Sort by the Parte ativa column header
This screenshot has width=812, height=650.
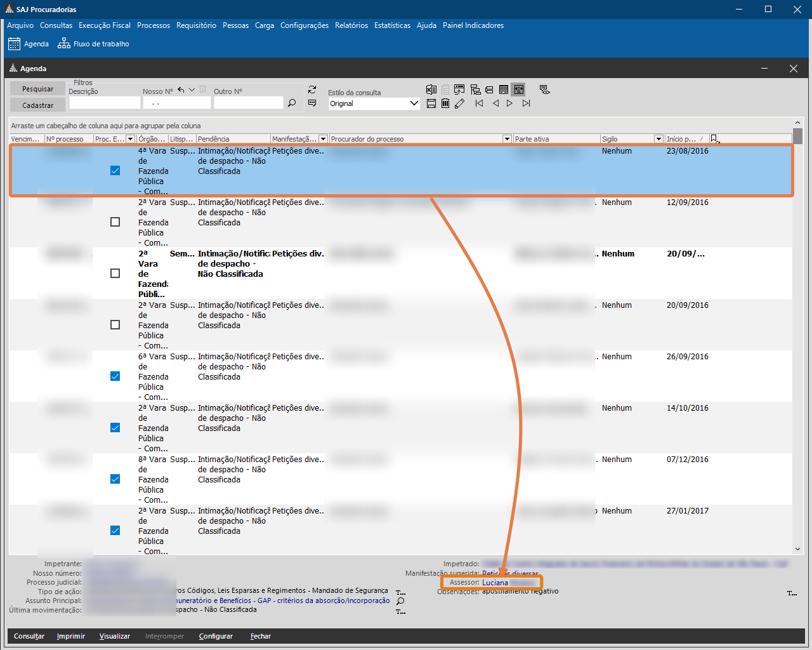pos(556,139)
